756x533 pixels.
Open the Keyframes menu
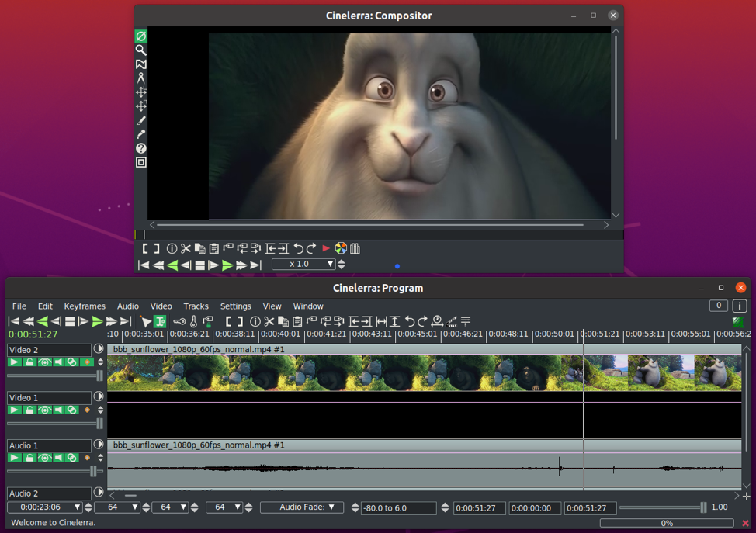pos(85,306)
